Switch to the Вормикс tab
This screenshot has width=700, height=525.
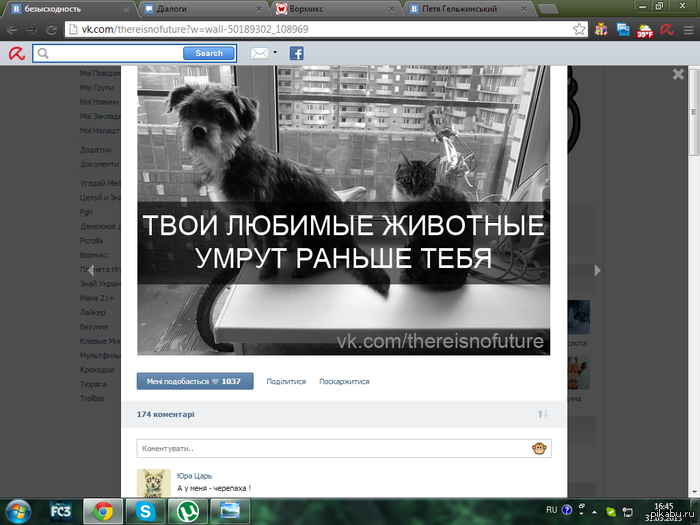click(x=335, y=9)
